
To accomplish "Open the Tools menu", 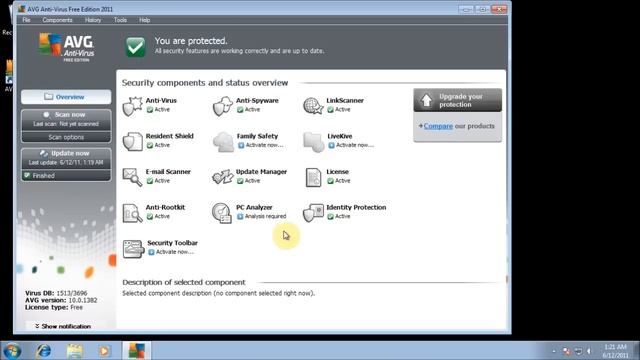I will [x=120, y=20].
